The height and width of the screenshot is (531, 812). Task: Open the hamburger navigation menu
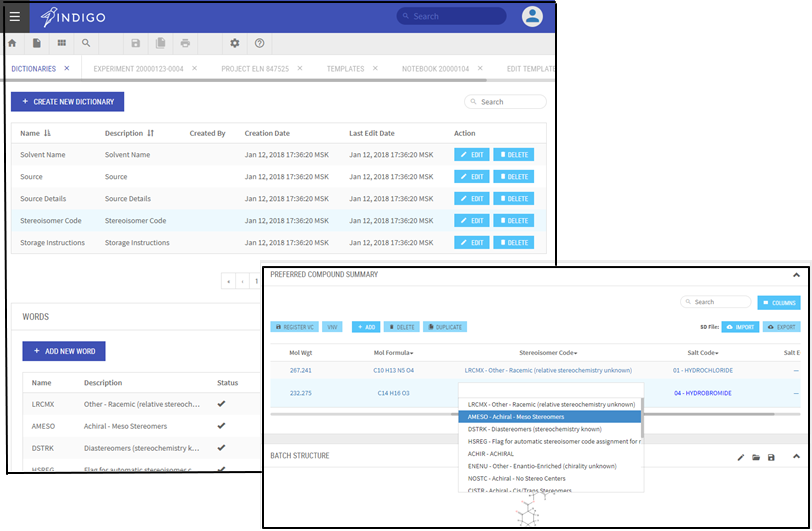pyautogui.click(x=14, y=16)
